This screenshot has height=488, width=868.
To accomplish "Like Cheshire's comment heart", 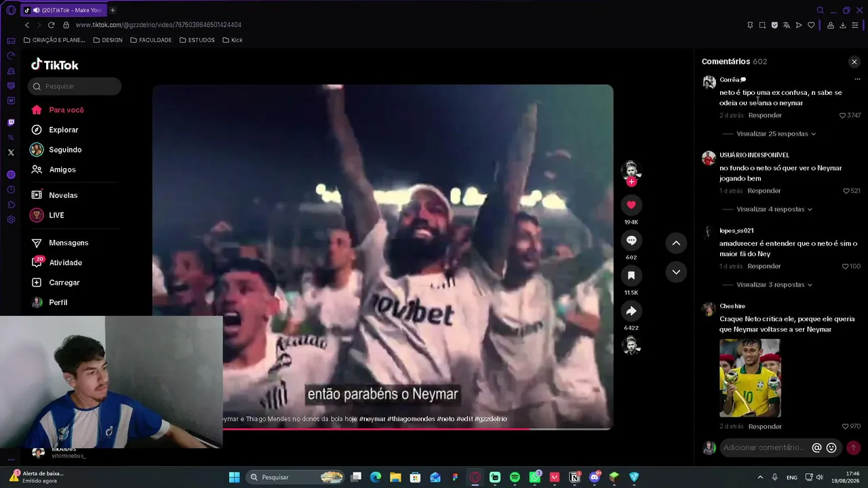I will pyautogui.click(x=845, y=426).
